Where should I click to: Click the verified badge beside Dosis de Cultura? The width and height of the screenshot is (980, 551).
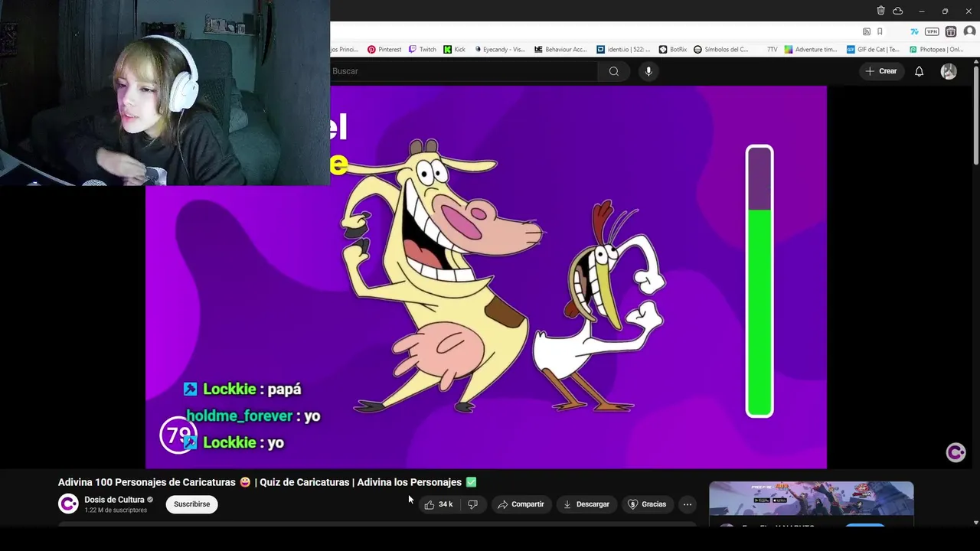(150, 500)
